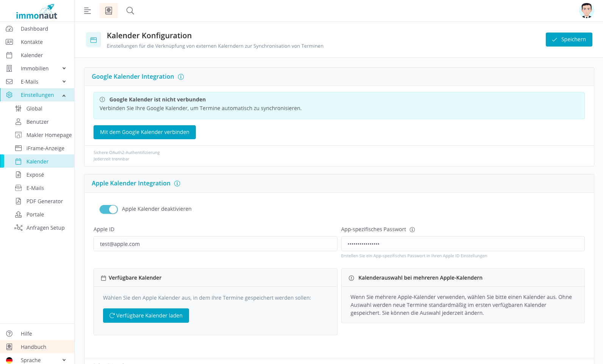Click the search magnifier icon
Image resolution: width=603 pixels, height=364 pixels.
[130, 11]
